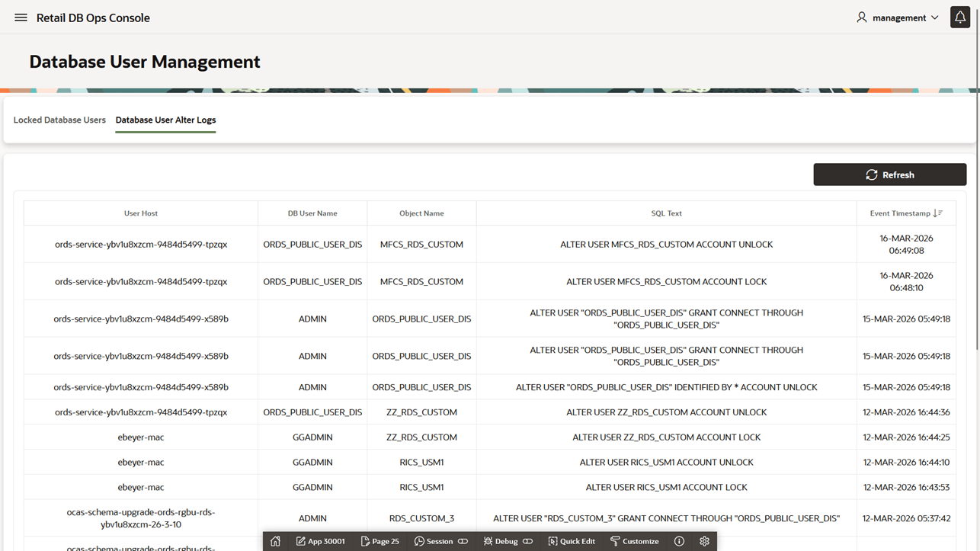The image size is (980, 551).
Task: Click the User Host column header
Action: 141,213
